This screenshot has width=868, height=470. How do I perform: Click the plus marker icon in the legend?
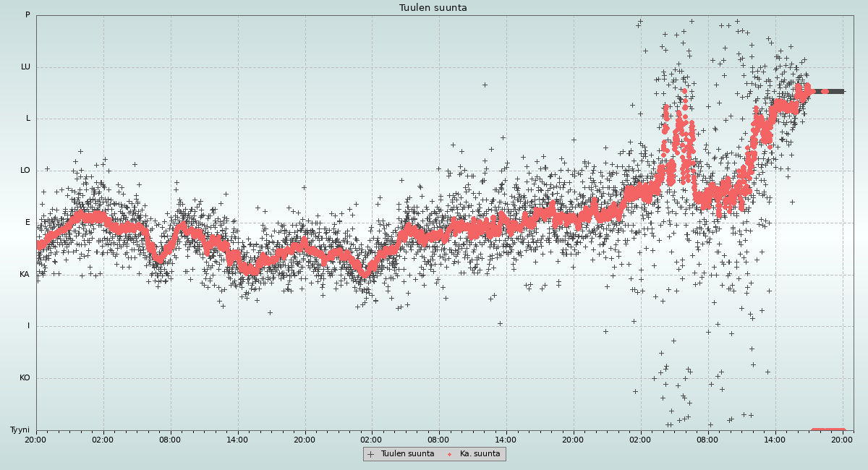[371, 454]
